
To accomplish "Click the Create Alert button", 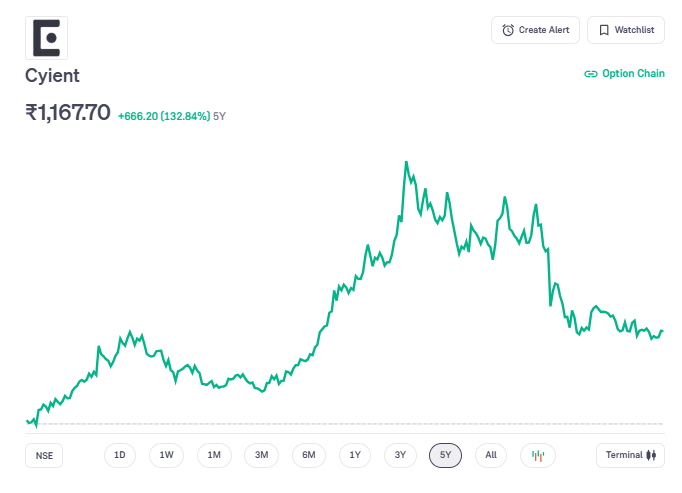I will point(535,30).
